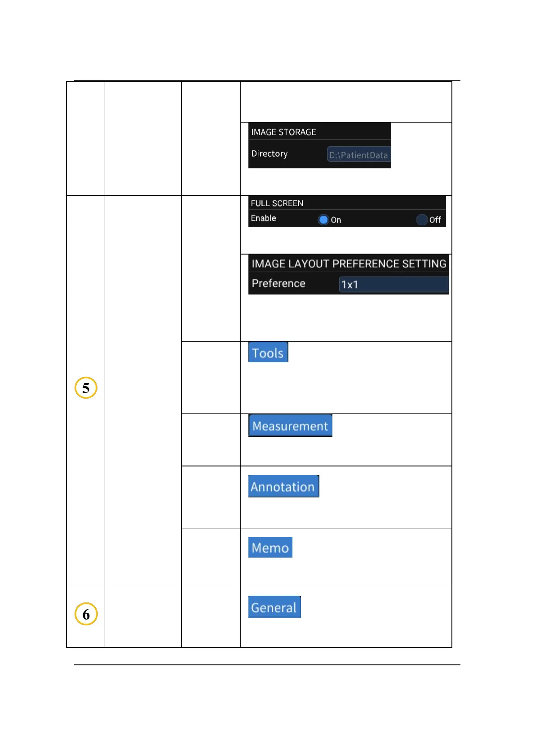Select the Annotation tab
This screenshot has width=535, height=756.
283,487
